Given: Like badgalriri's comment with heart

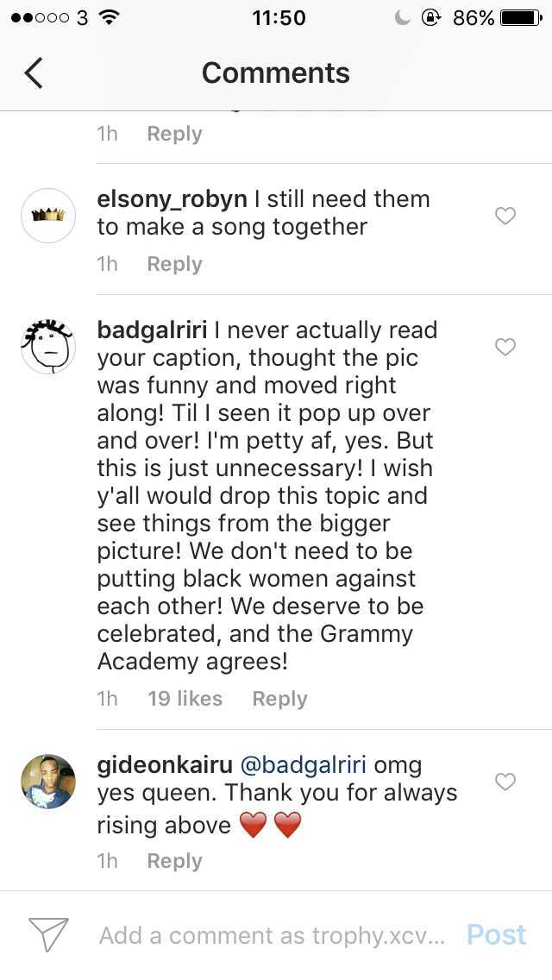Looking at the screenshot, I should [505, 347].
